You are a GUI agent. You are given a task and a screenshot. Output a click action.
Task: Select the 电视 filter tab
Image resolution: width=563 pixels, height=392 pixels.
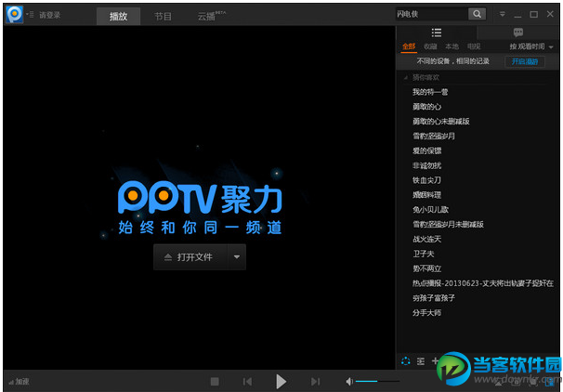(x=474, y=46)
